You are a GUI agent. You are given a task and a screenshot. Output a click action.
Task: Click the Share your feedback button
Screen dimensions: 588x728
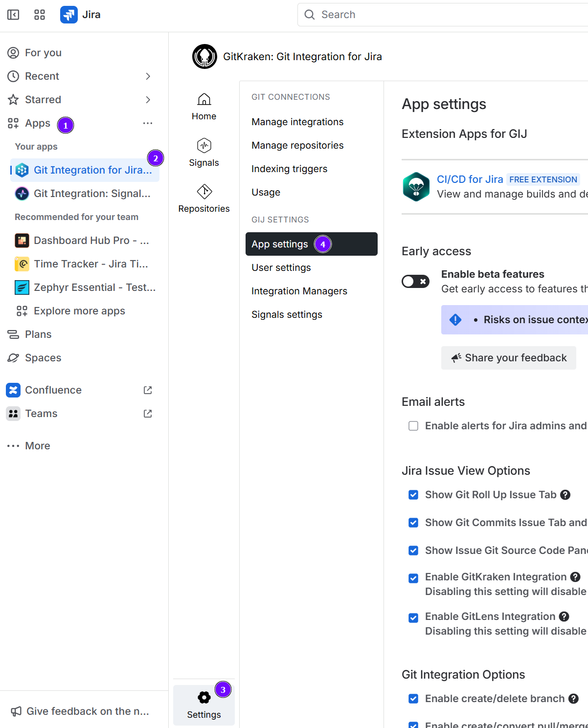tap(508, 358)
